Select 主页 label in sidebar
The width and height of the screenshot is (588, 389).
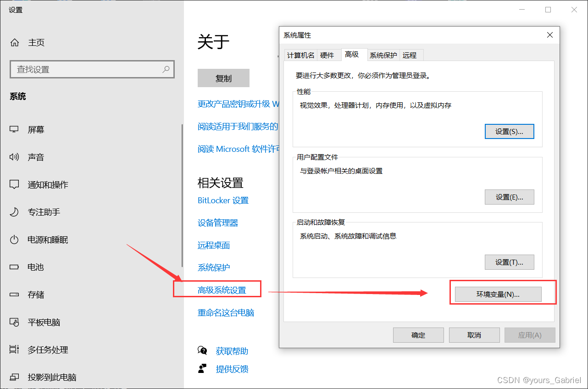(36, 43)
